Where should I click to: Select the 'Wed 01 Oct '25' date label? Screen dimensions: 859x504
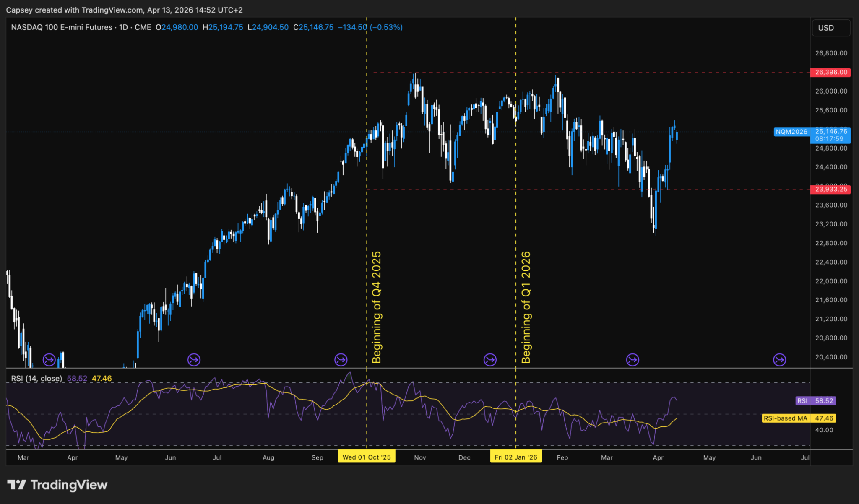(367, 457)
